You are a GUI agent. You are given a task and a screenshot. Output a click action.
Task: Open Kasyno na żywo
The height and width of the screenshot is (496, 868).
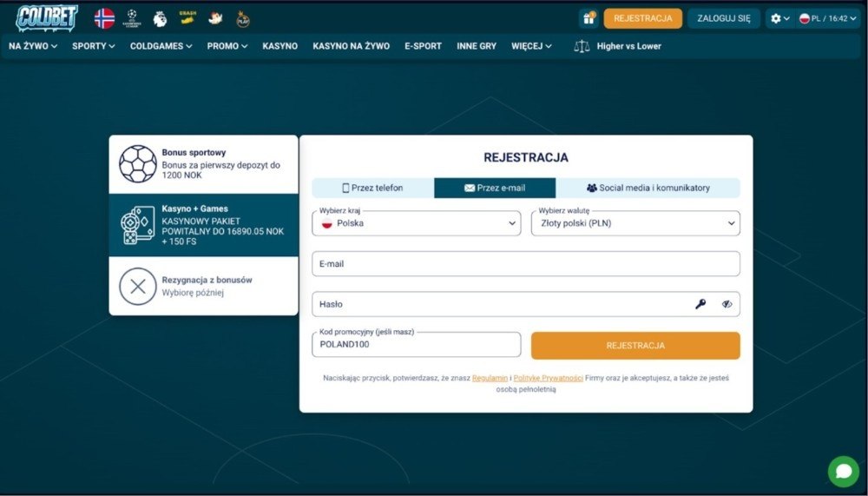point(351,46)
